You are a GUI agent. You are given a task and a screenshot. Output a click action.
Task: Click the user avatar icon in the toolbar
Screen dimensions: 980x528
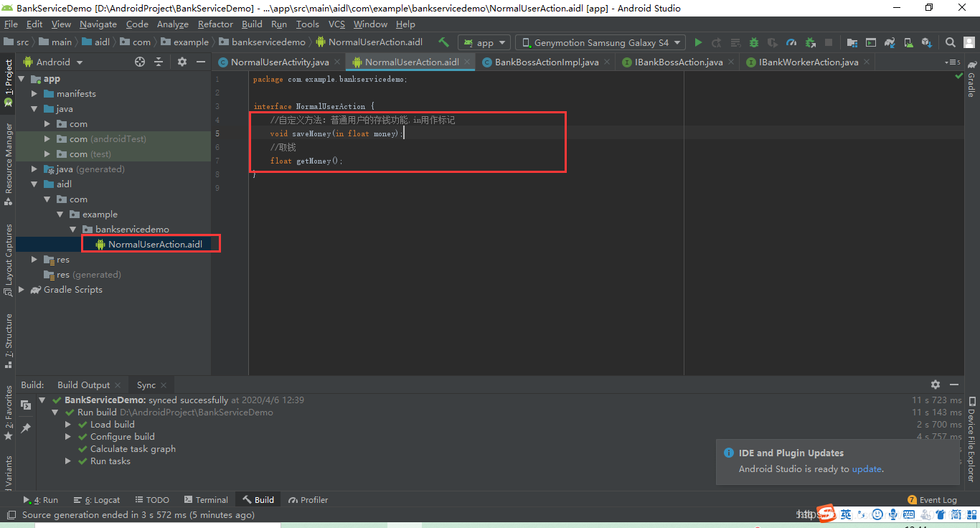click(969, 42)
